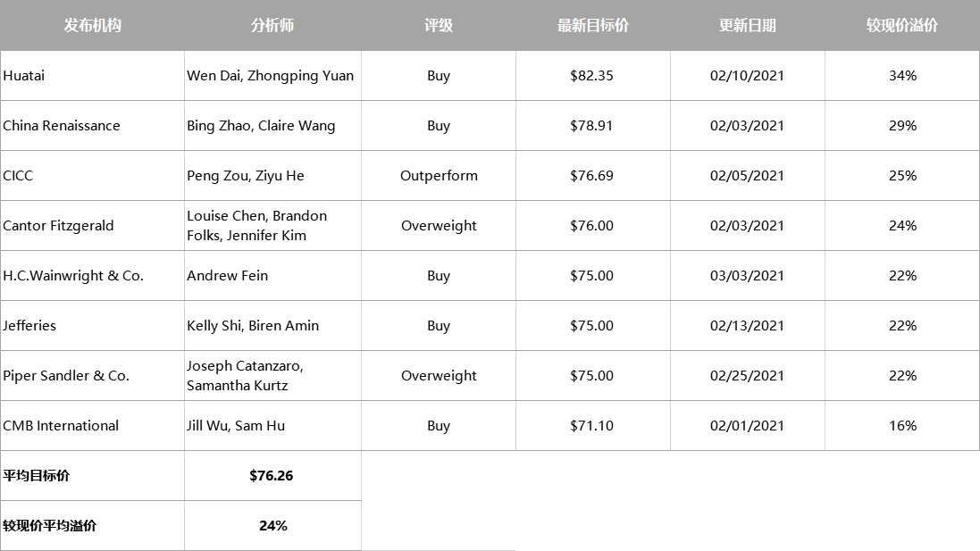Select the 最新目标价 column header
The width and height of the screenshot is (980, 551).
pyautogui.click(x=592, y=25)
